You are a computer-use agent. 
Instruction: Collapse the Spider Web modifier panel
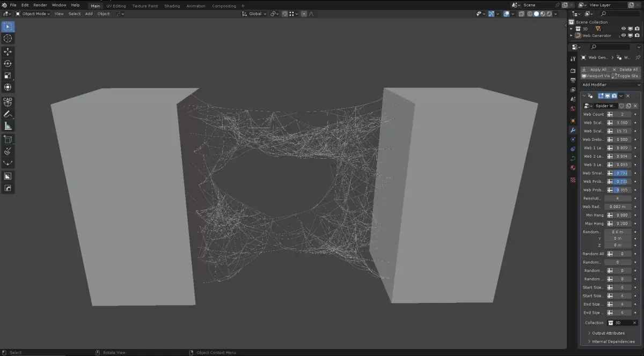click(x=584, y=95)
